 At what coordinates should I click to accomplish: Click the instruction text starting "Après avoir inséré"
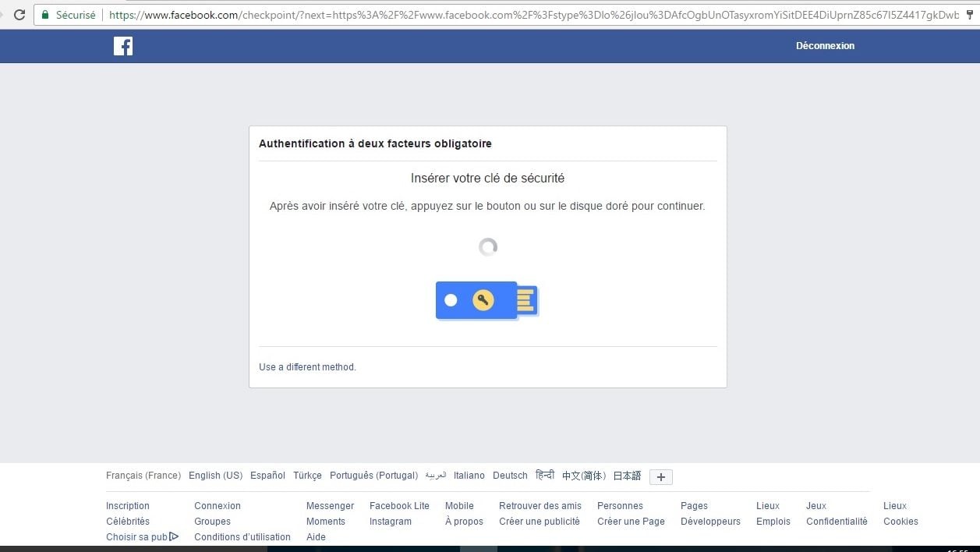point(487,207)
